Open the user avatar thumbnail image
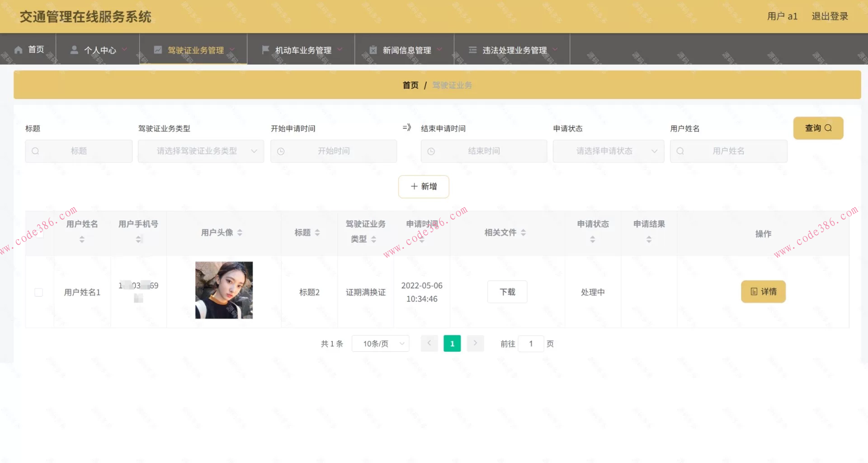868x463 pixels. (x=224, y=290)
